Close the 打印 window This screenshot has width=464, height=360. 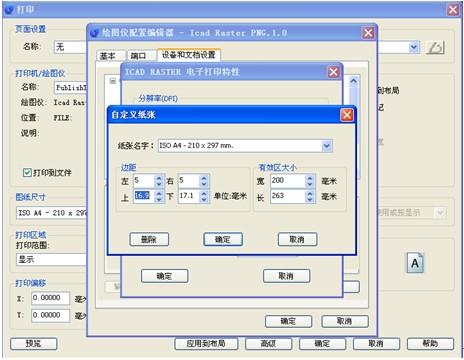coord(453,10)
